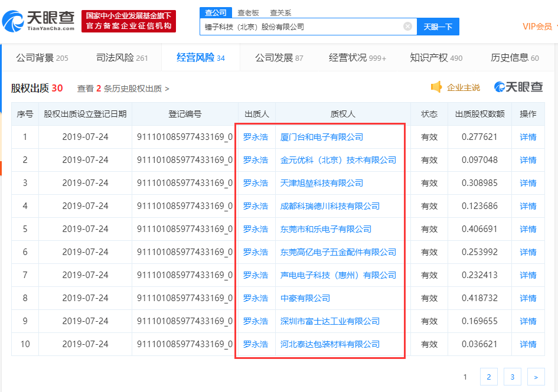This screenshot has height=392, width=558.
Task: Open 详情 for the 0.097048 row
Action: point(528,160)
